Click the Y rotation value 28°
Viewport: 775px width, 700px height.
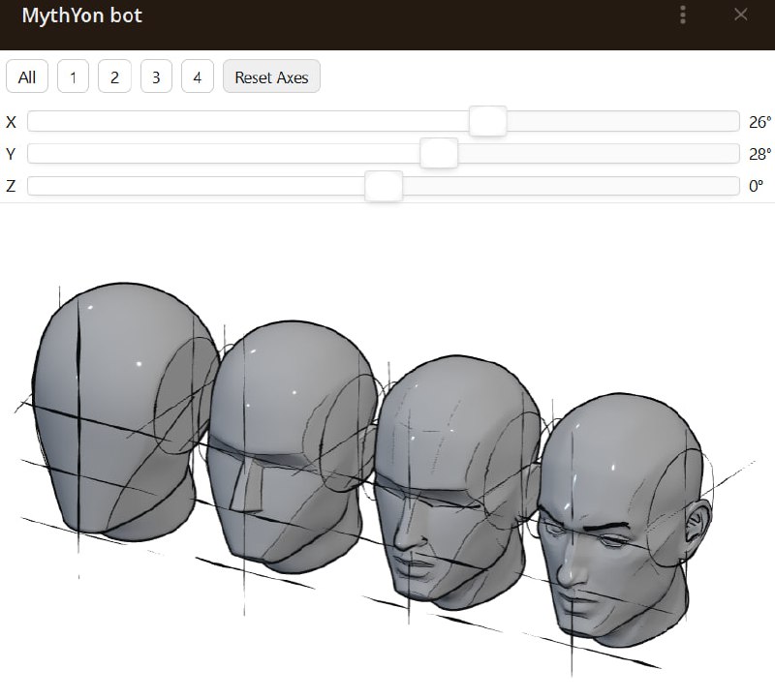coord(759,154)
